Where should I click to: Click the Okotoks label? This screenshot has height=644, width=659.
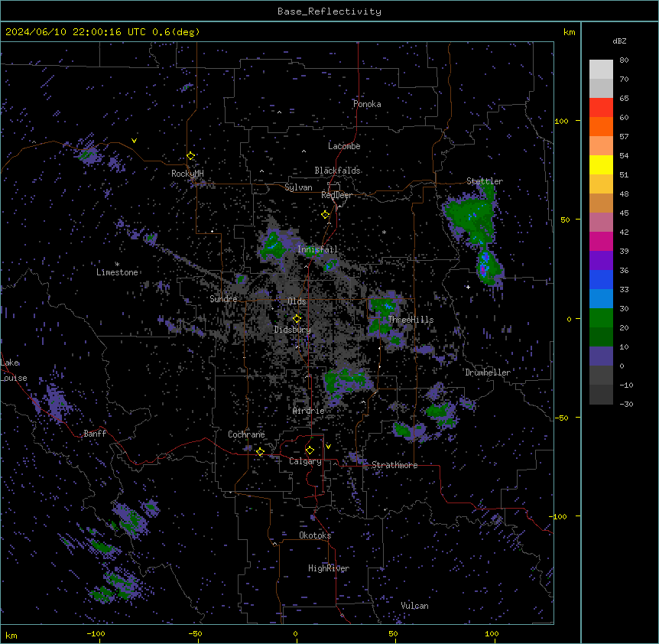pyautogui.click(x=315, y=535)
